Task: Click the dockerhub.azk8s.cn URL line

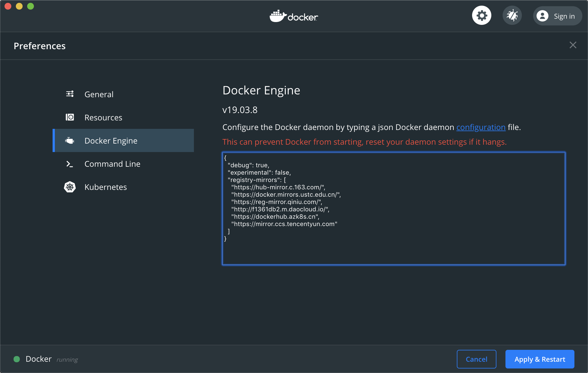Action: click(275, 217)
